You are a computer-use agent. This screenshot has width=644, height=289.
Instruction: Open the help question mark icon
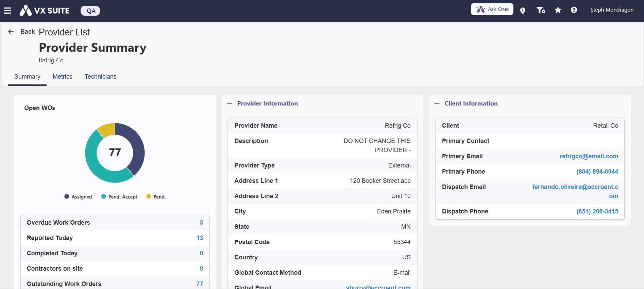[x=574, y=10]
